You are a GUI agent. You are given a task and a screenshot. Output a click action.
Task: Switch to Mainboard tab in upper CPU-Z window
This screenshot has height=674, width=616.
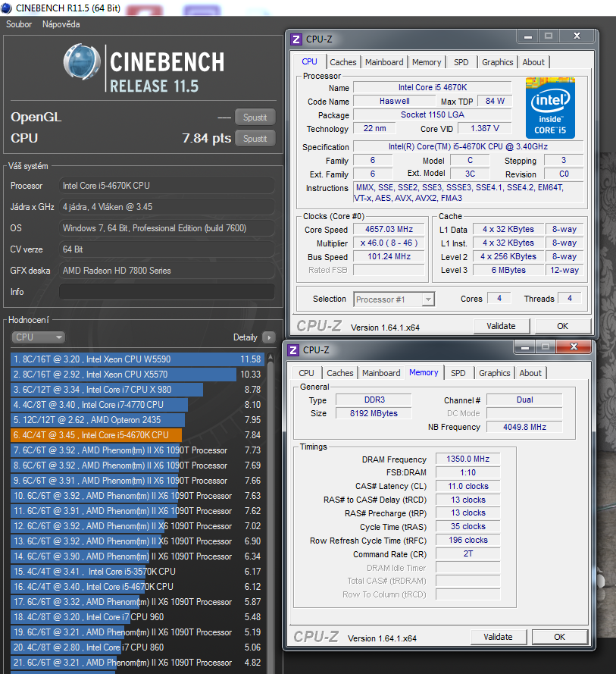384,62
